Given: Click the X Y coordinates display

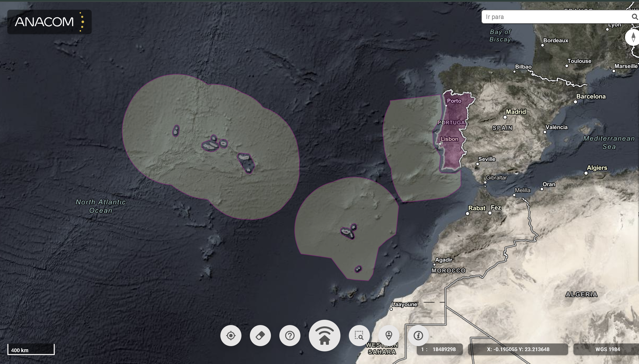Looking at the screenshot, I should pos(518,349).
